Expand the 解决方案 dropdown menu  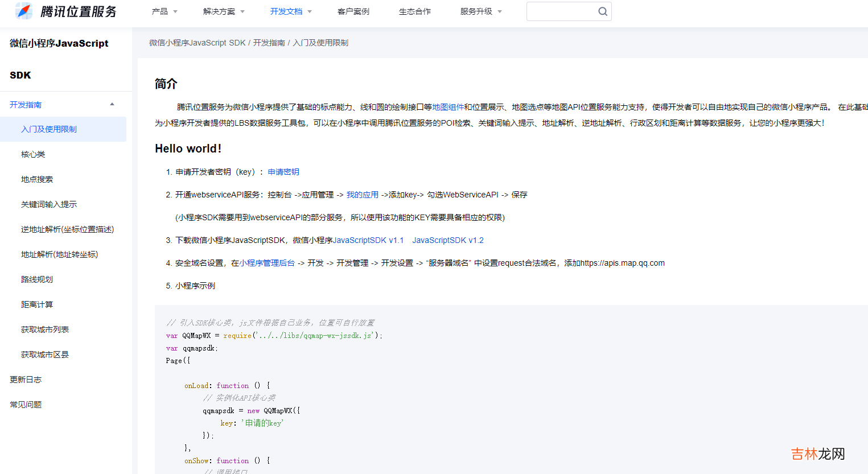point(224,11)
